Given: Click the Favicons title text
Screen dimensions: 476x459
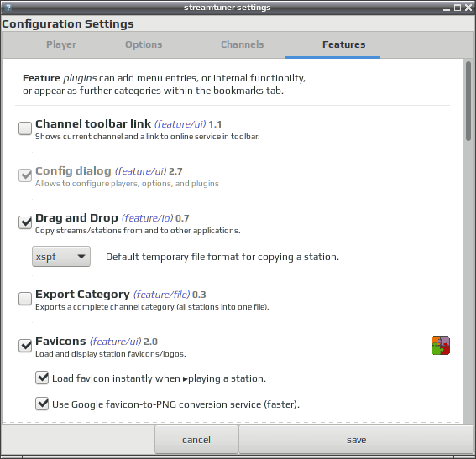Looking at the screenshot, I should click(x=60, y=342).
